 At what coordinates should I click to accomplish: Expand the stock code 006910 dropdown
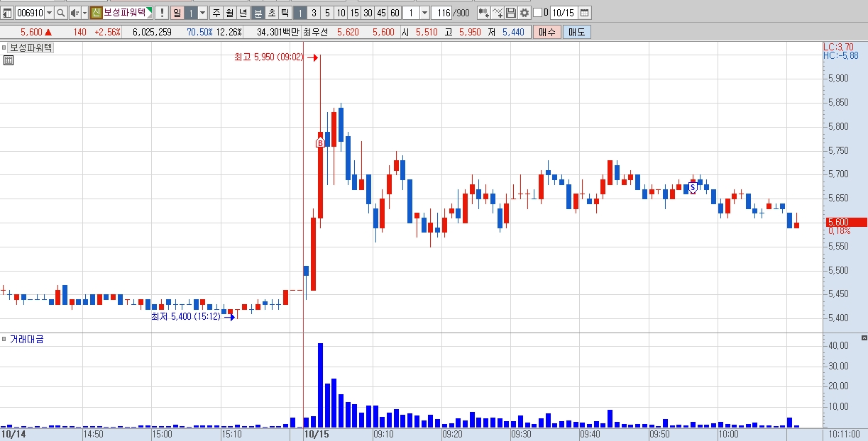coord(49,13)
